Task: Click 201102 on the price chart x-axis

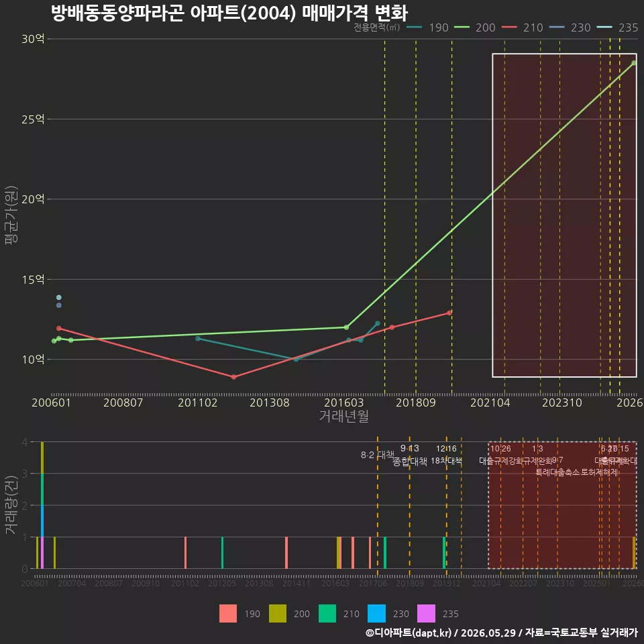Action: click(x=197, y=402)
